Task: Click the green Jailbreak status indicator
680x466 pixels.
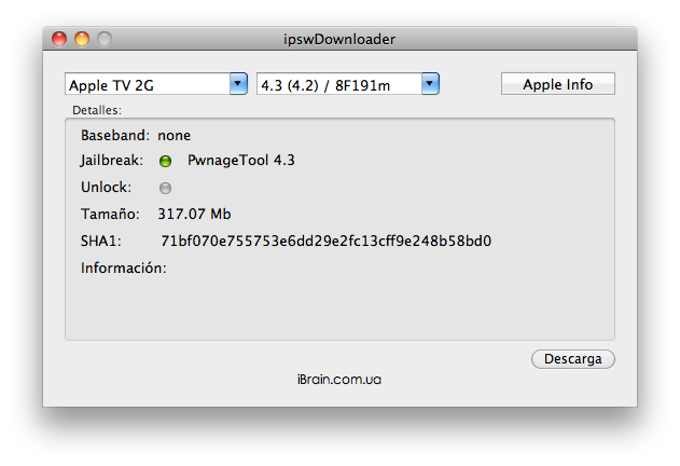Action: point(165,161)
